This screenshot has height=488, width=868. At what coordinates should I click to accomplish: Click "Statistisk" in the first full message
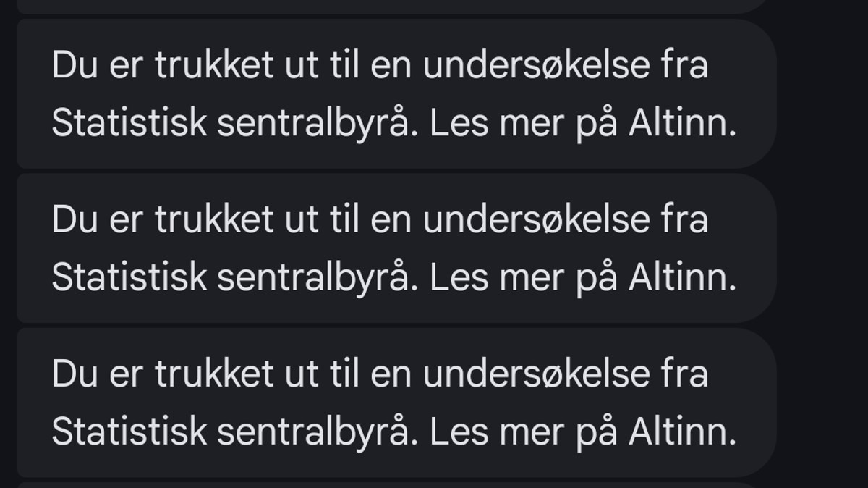pyautogui.click(x=129, y=125)
